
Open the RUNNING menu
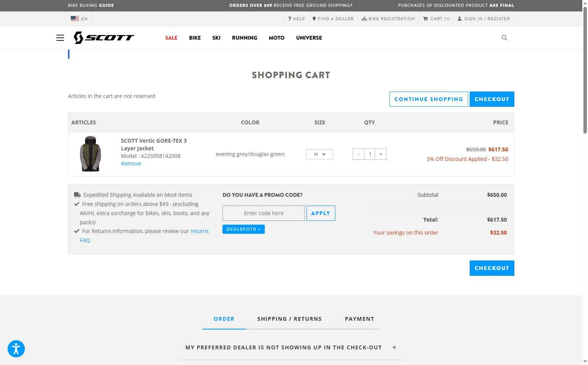click(245, 38)
